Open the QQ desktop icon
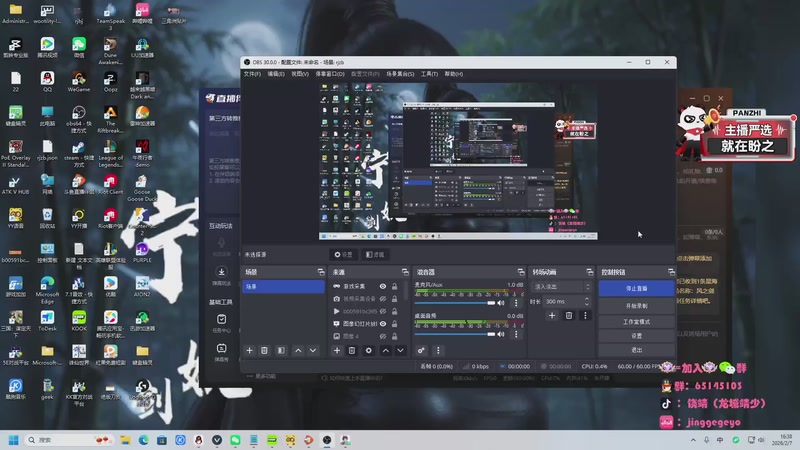 47,82
